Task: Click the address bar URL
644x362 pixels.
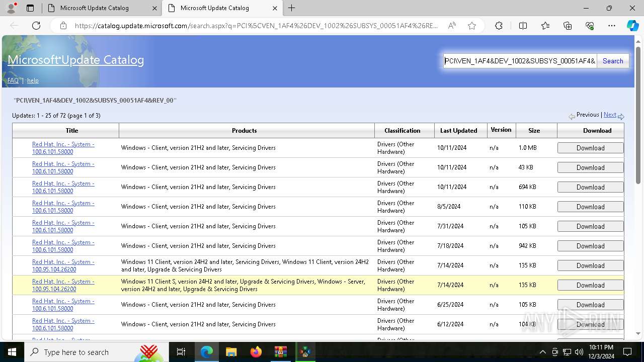Action: [256, 26]
